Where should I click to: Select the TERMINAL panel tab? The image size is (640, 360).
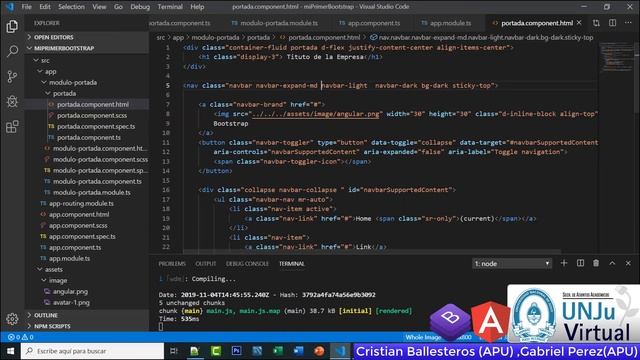pyautogui.click(x=292, y=264)
